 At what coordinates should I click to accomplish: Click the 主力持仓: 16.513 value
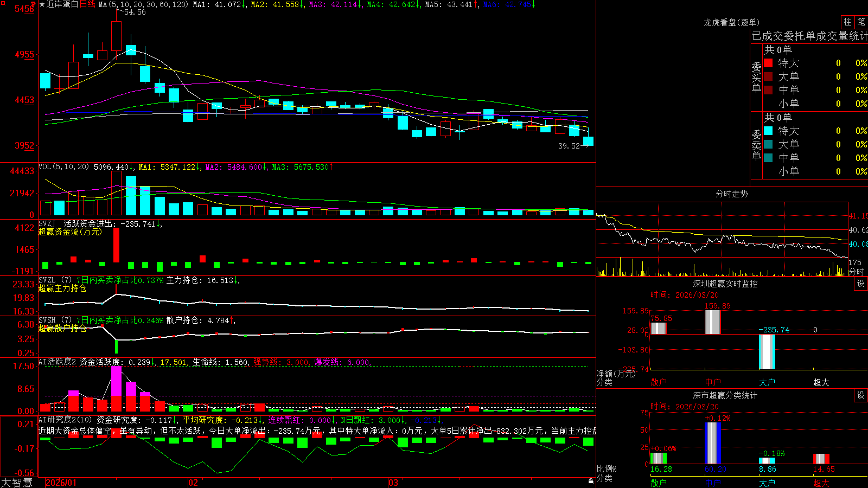203,280
